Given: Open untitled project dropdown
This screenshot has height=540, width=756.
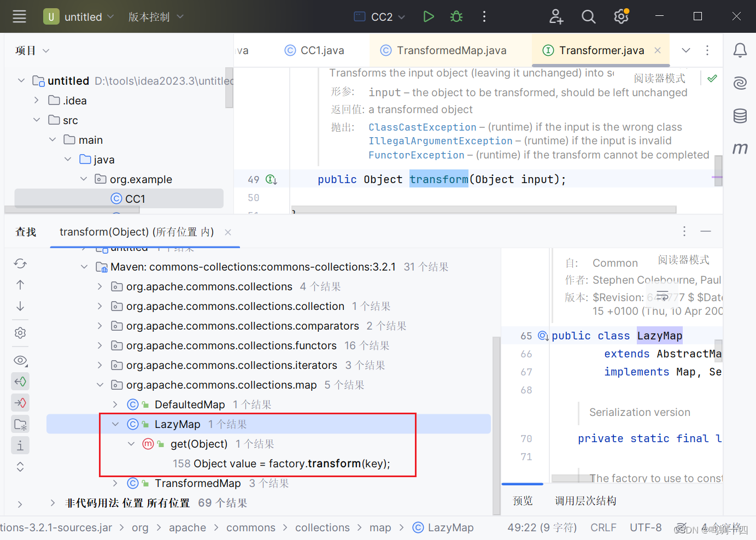Looking at the screenshot, I should click(79, 16).
